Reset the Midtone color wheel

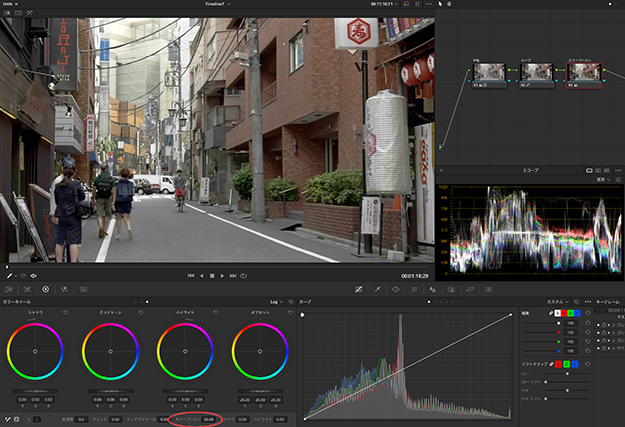140,312
